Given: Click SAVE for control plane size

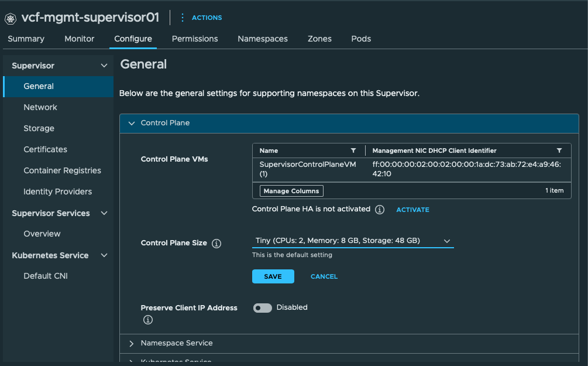Looking at the screenshot, I should click(x=273, y=276).
